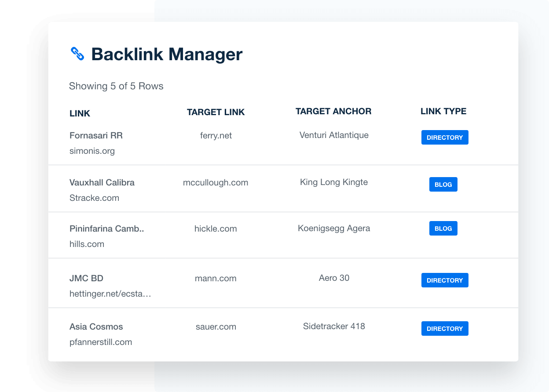Screen dimensions: 549x392
Task: Click the hettinger.net truncated URL
Action: click(110, 294)
